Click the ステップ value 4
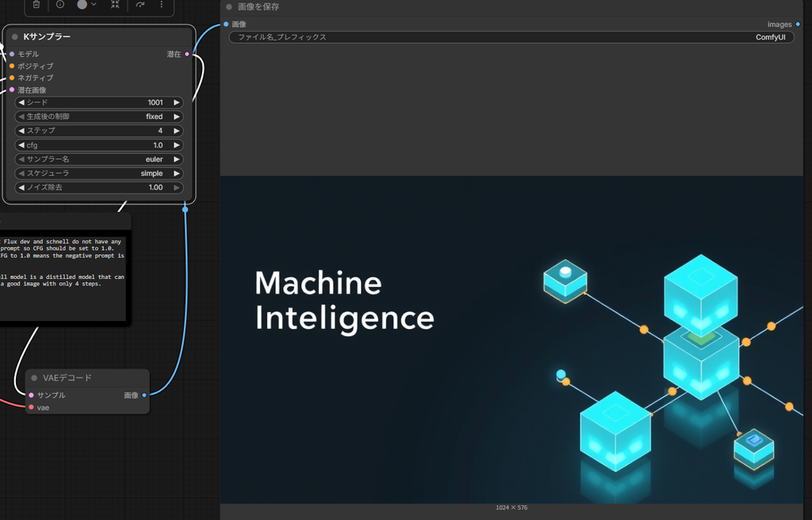 point(160,131)
